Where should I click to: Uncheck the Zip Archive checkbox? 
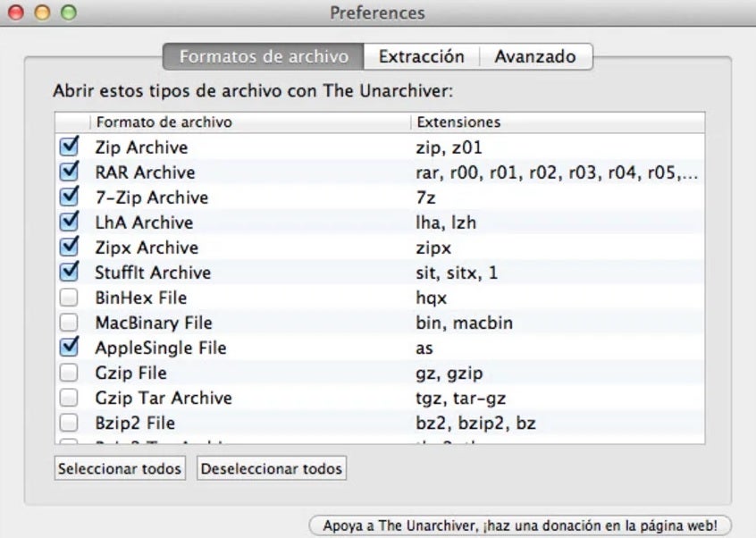[x=69, y=147]
